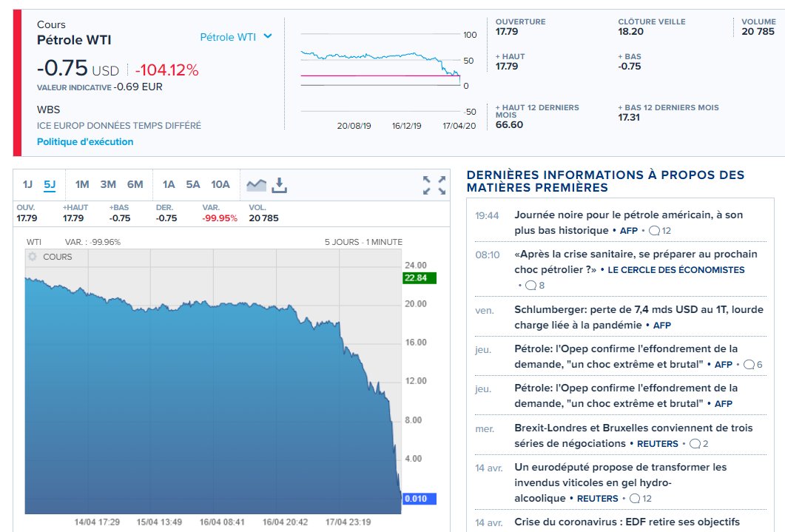
Task: Click the collapse-view arrows icon beside fullscreen
Action: 427,184
